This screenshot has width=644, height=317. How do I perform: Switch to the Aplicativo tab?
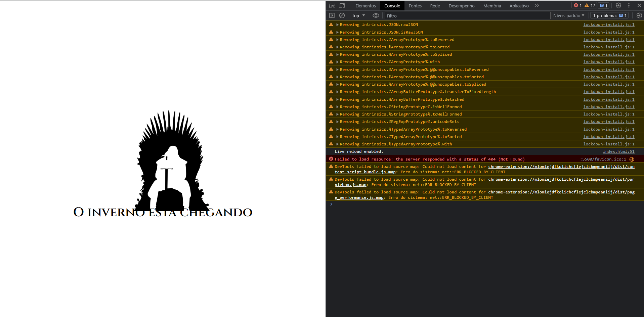click(x=519, y=6)
